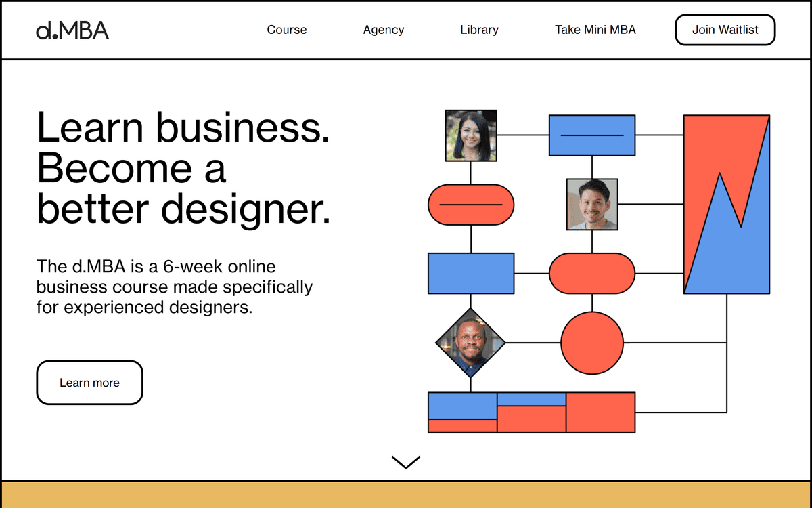The height and width of the screenshot is (508, 812).
Task: Click the Join Waitlist button
Action: [x=725, y=30]
